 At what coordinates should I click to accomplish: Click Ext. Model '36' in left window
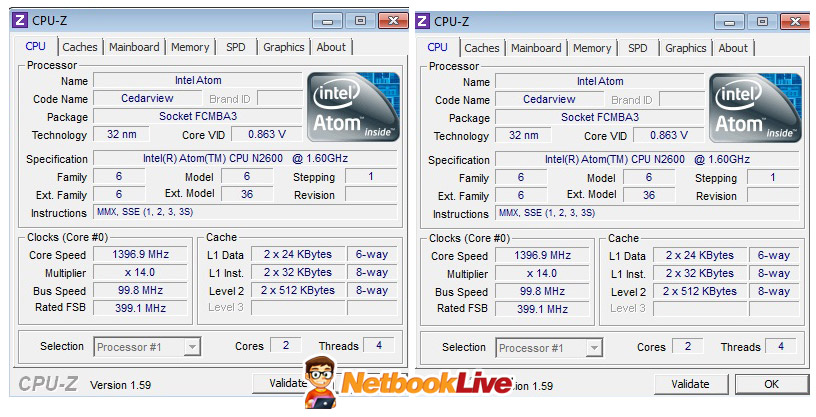click(x=247, y=194)
